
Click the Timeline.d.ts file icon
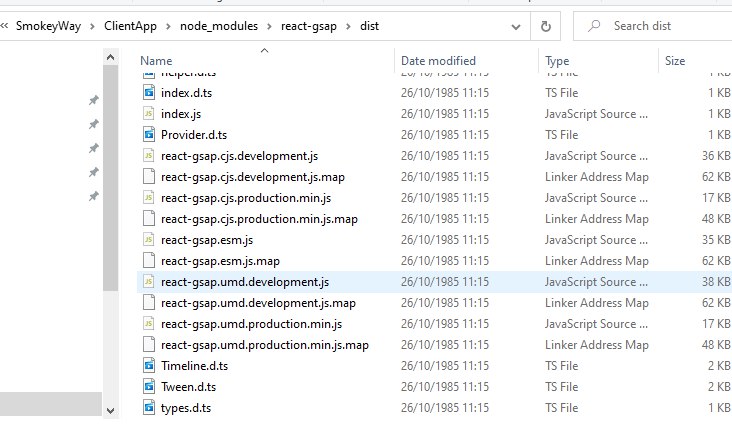click(x=148, y=365)
